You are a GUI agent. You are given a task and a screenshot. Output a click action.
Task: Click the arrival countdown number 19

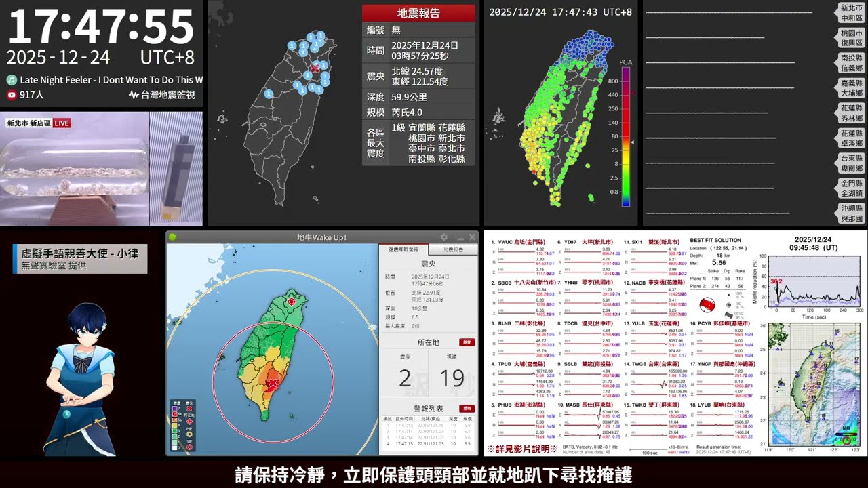click(x=452, y=378)
